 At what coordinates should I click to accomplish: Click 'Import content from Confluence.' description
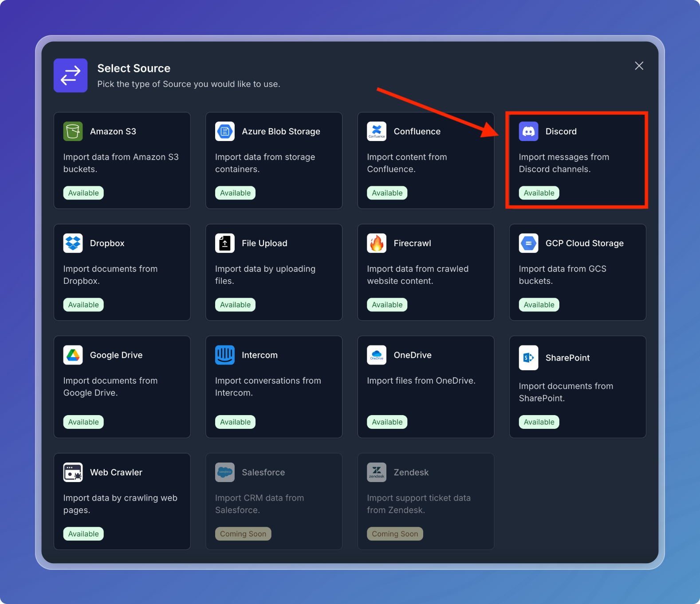(x=407, y=163)
